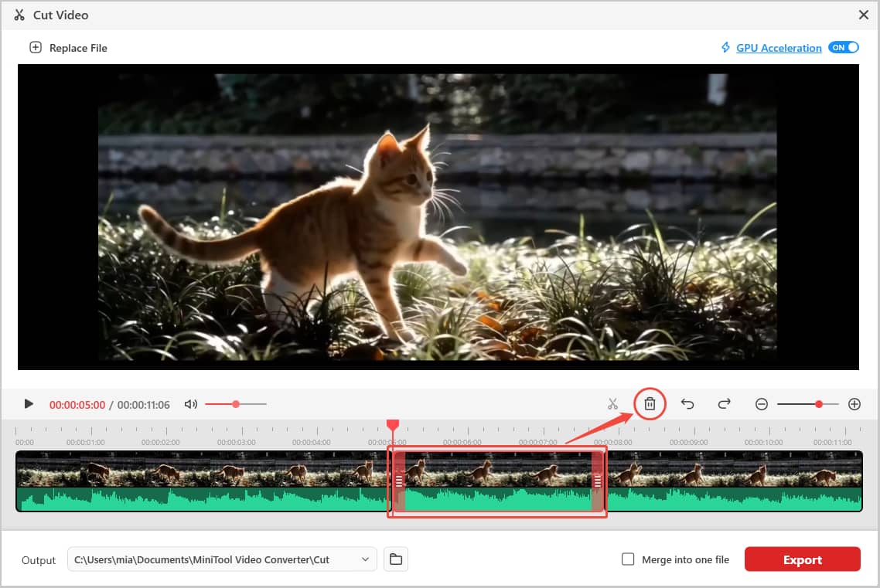The image size is (880, 588).
Task: Click the Replace File label
Action: click(78, 48)
